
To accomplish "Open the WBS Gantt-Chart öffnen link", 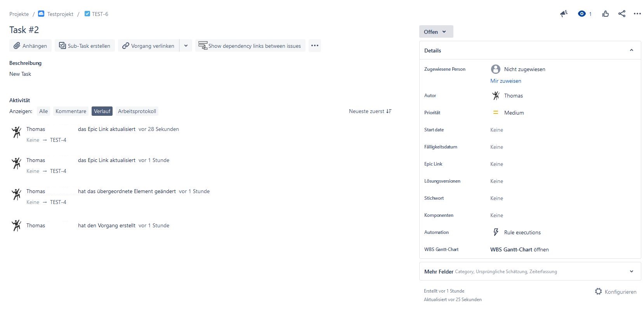I will (519, 249).
